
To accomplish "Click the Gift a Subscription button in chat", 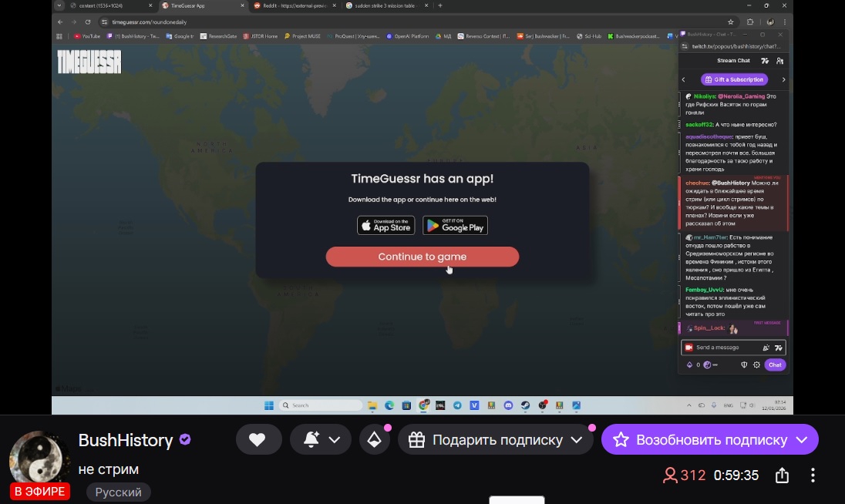I will [x=734, y=79].
